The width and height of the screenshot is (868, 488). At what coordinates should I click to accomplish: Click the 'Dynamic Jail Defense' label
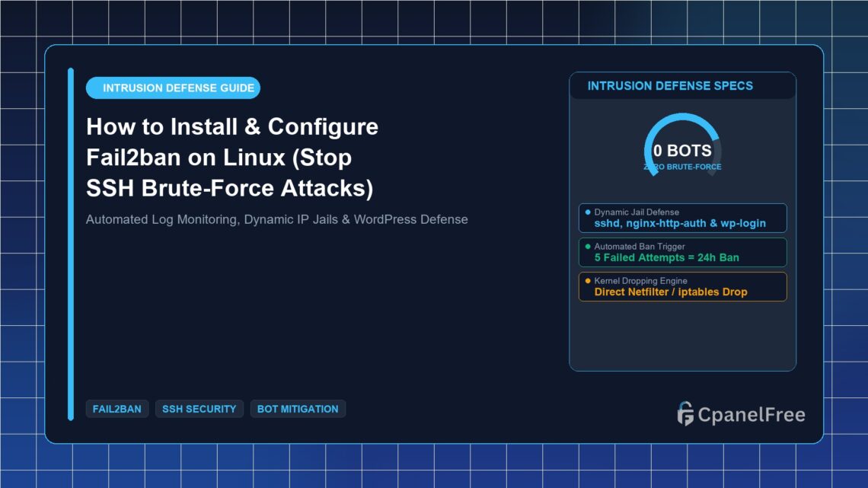pyautogui.click(x=637, y=212)
